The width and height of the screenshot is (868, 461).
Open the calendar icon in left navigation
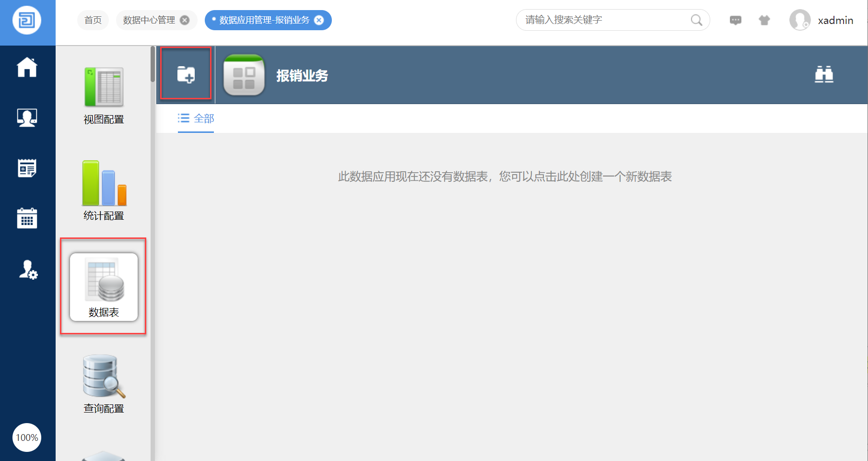click(27, 218)
